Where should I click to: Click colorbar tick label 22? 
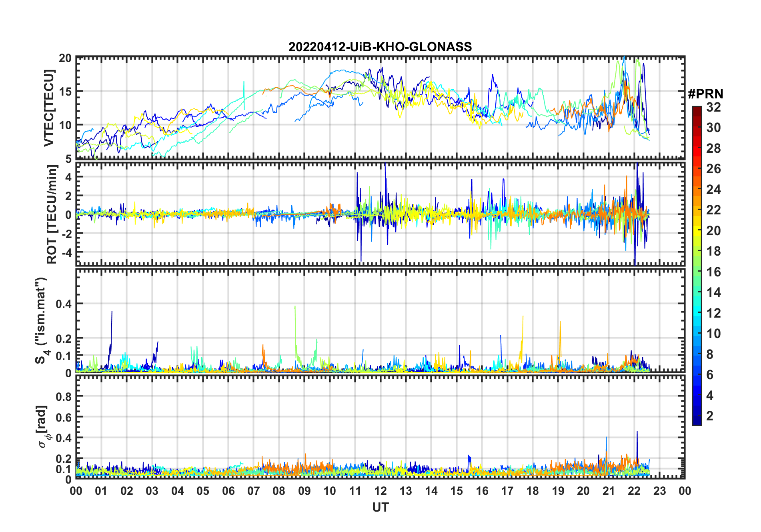click(713, 210)
